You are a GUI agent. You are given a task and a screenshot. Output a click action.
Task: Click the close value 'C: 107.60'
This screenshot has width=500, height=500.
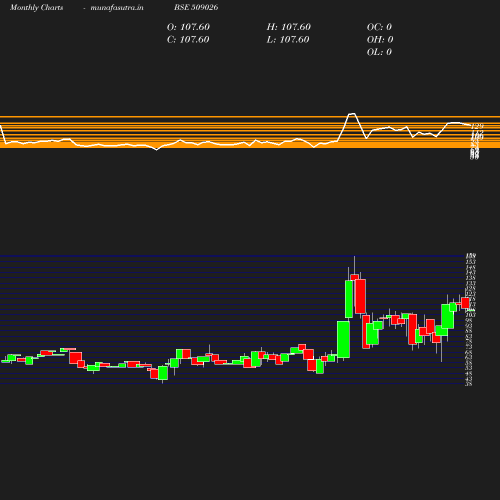coord(188,40)
